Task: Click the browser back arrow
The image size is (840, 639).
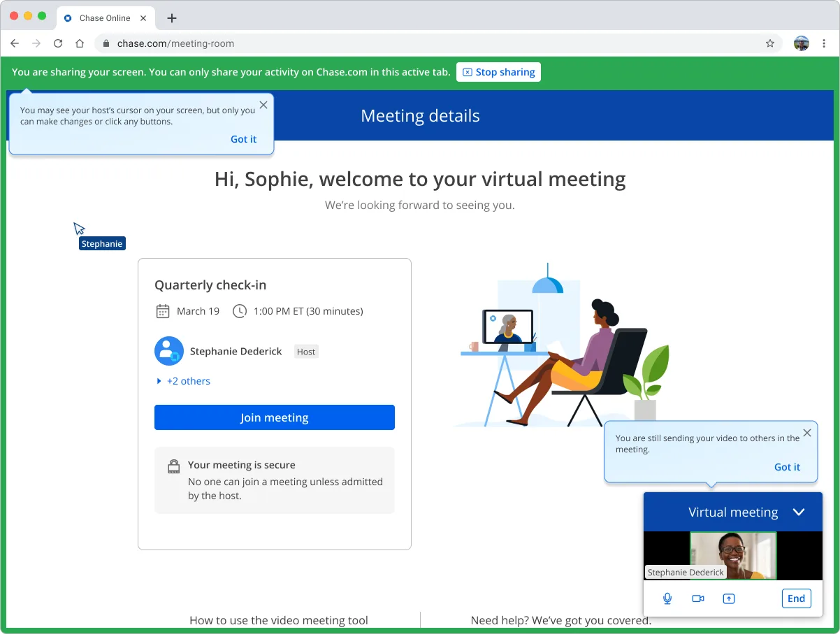Action: pos(15,43)
